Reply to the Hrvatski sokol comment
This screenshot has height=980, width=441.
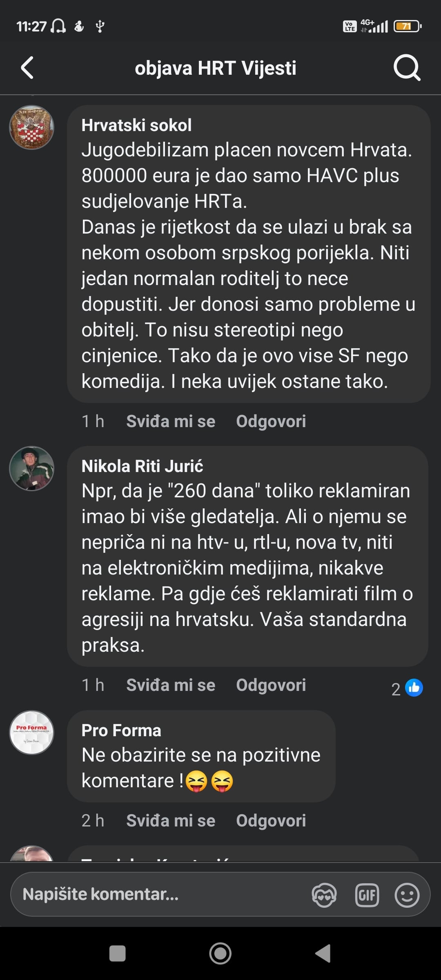coord(271,421)
